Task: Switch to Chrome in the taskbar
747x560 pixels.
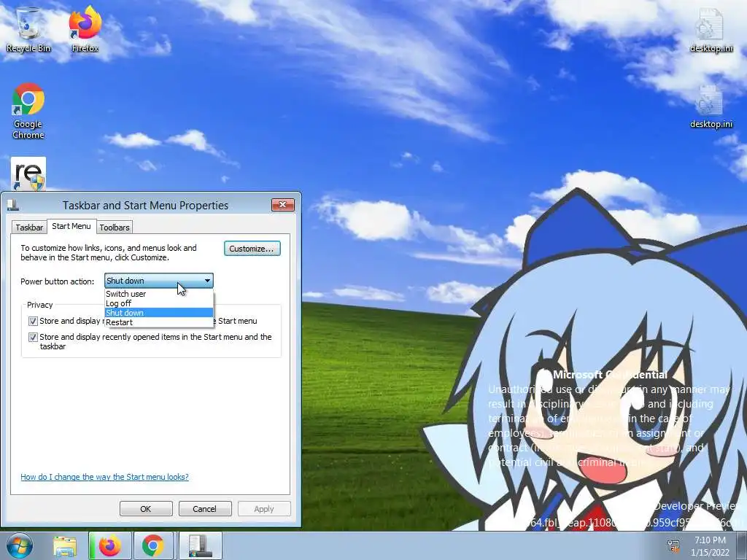Action: pos(152,545)
